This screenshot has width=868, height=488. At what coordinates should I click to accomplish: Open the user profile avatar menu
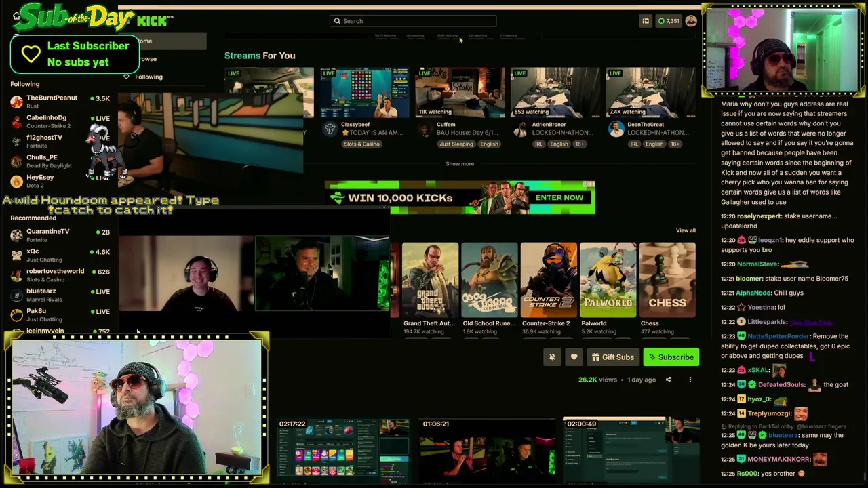(691, 21)
